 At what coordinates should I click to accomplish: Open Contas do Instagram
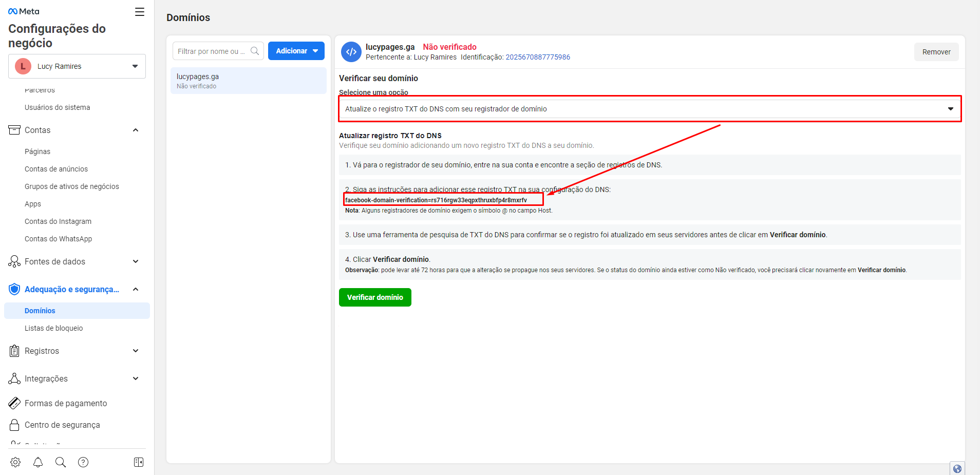click(x=58, y=221)
